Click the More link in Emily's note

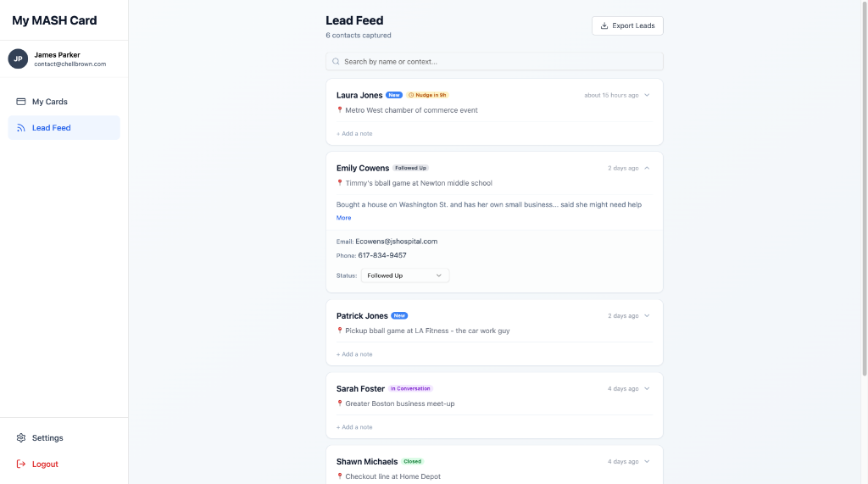coord(344,218)
